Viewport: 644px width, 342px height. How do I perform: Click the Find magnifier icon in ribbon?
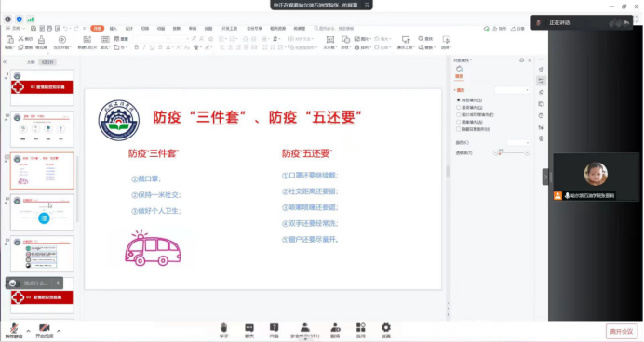[x=421, y=38]
